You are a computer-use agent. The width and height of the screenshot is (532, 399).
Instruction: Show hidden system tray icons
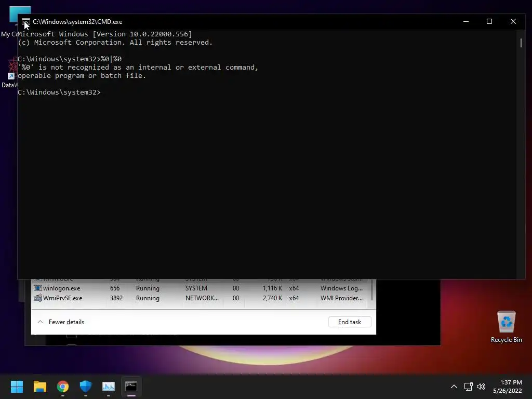(454, 387)
